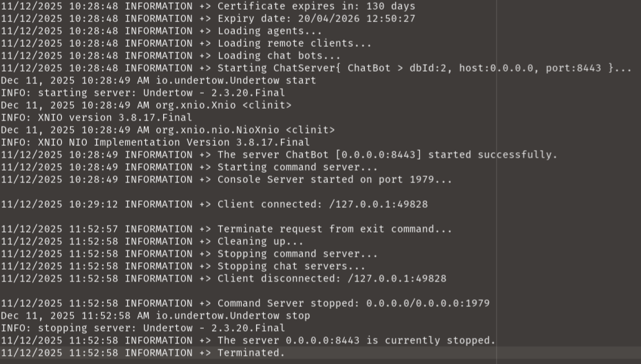Click the "starting server: Undertow" info line
641x364 pixels.
tap(143, 93)
